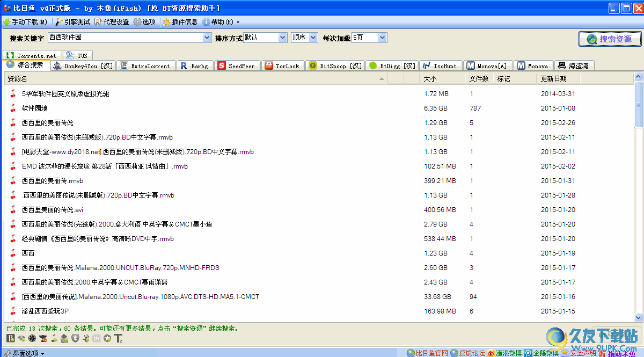This screenshot has height=357, width=644.
Task: Open the 帮助 help menu
Action: click(218, 22)
